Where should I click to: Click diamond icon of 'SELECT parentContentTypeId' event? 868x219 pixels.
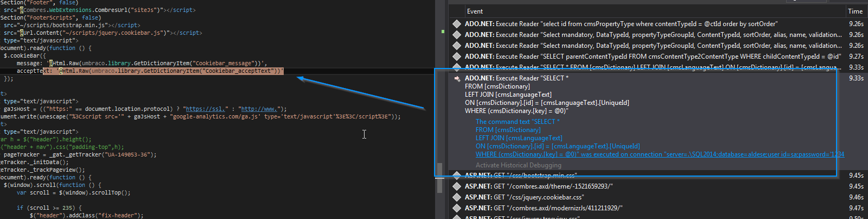[x=457, y=57]
